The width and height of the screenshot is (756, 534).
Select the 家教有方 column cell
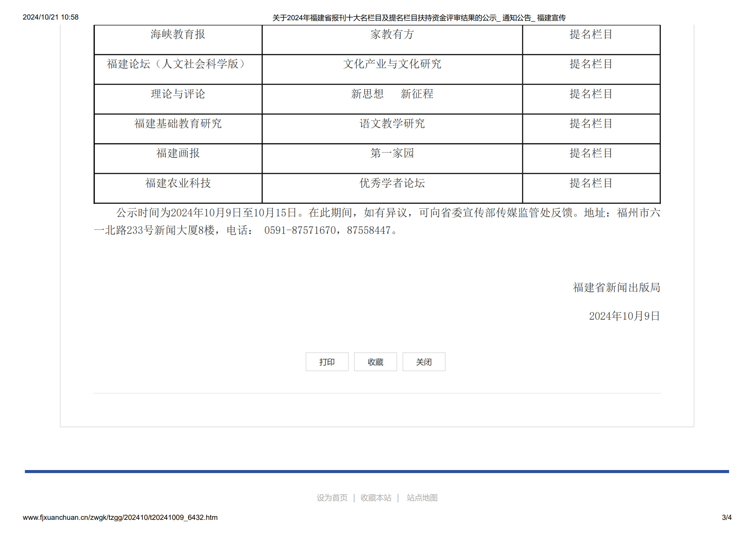coord(392,34)
